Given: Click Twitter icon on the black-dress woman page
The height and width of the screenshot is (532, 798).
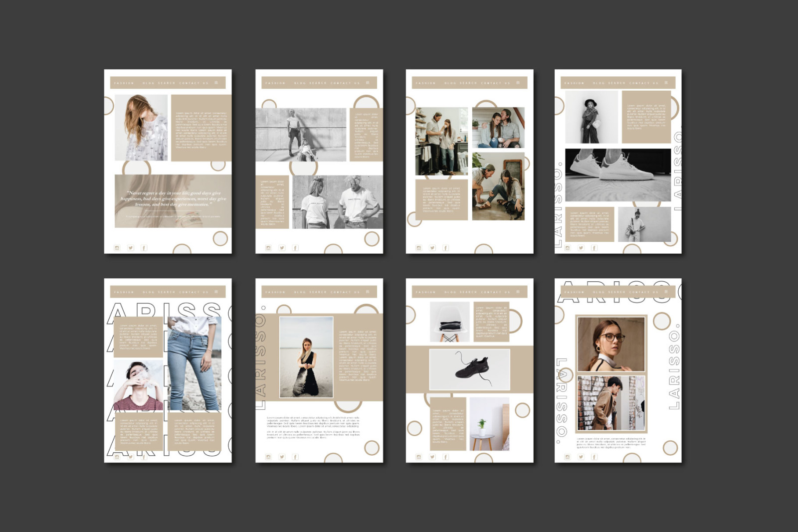Looking at the screenshot, I should [x=282, y=457].
